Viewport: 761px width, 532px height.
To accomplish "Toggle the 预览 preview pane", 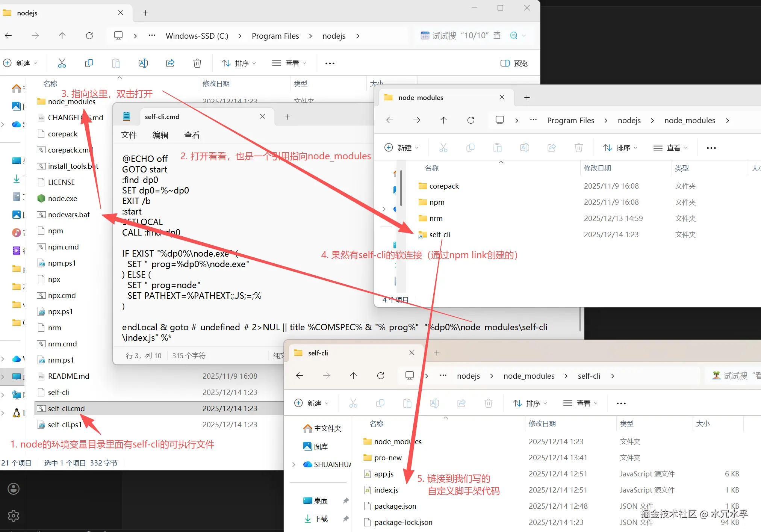I will (514, 63).
